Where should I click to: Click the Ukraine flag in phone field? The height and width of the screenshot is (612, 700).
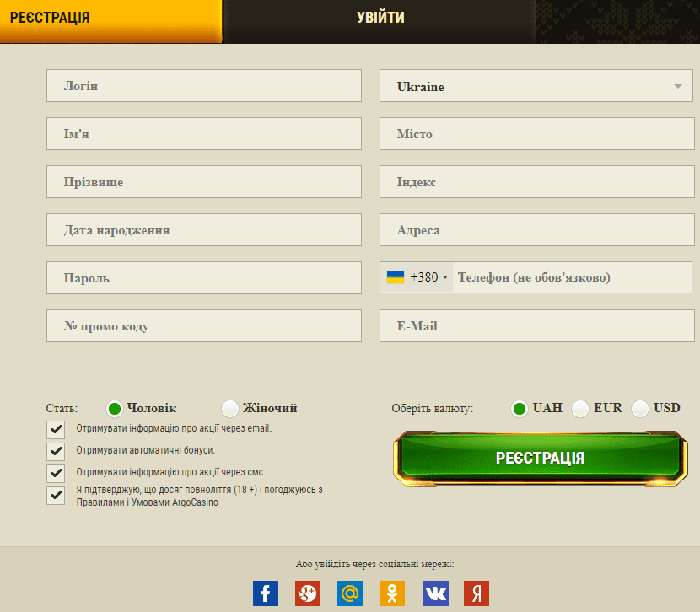396,277
